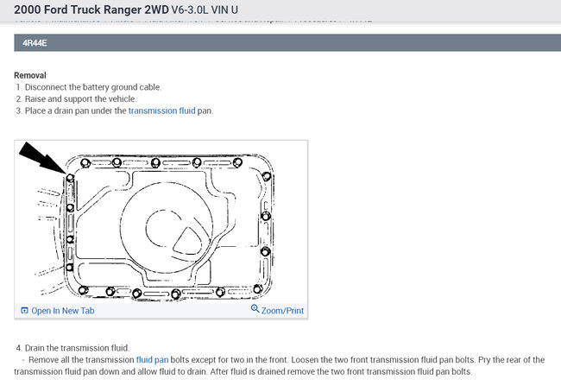Click step '2. Raise and support the vehicle.'

(76, 99)
